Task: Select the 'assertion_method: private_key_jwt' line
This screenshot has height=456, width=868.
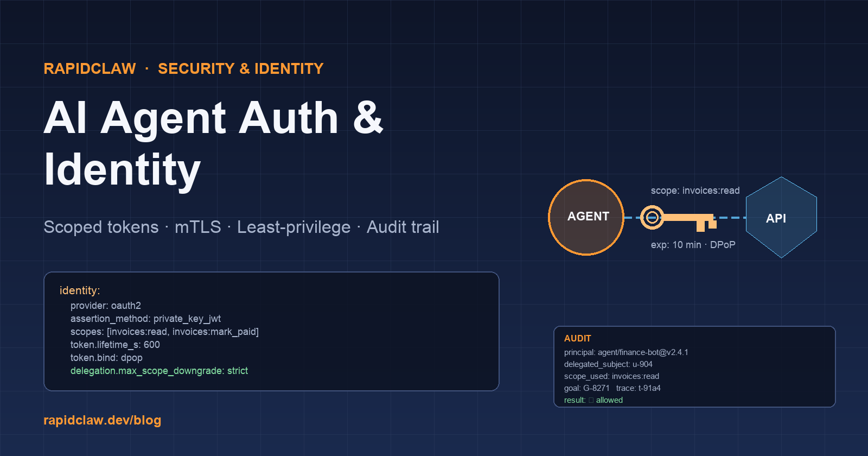Action: click(x=145, y=319)
